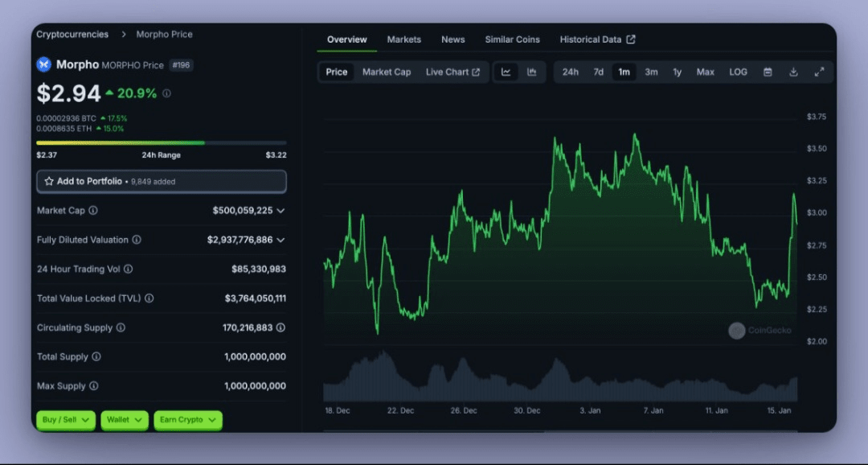This screenshot has width=868, height=465.
Task: Expand the Market Cap value chevron
Action: 280,211
